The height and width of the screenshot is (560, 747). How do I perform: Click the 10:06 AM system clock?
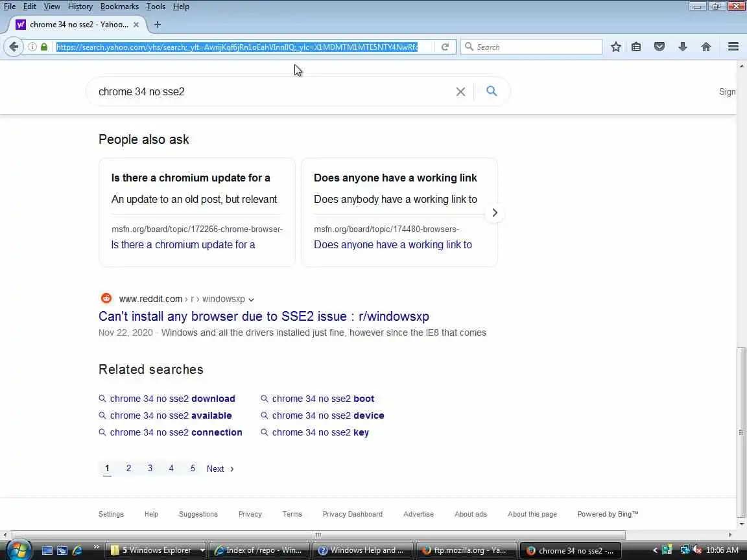coord(722,550)
